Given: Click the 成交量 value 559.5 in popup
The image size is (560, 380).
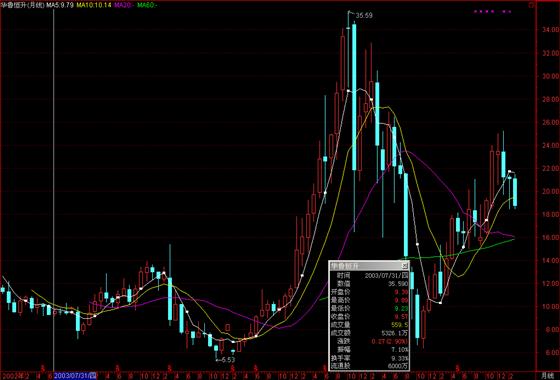Looking at the screenshot, I should tap(399, 325).
